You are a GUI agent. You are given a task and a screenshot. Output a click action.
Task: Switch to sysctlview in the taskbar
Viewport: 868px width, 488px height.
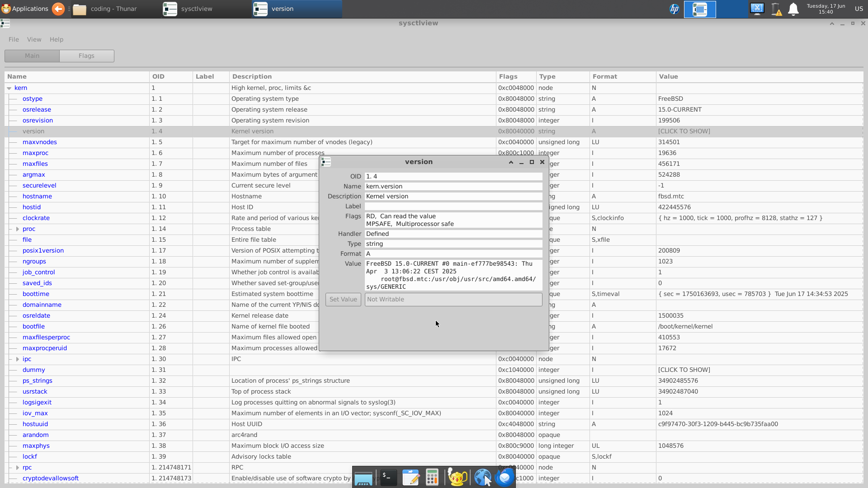[x=206, y=9]
